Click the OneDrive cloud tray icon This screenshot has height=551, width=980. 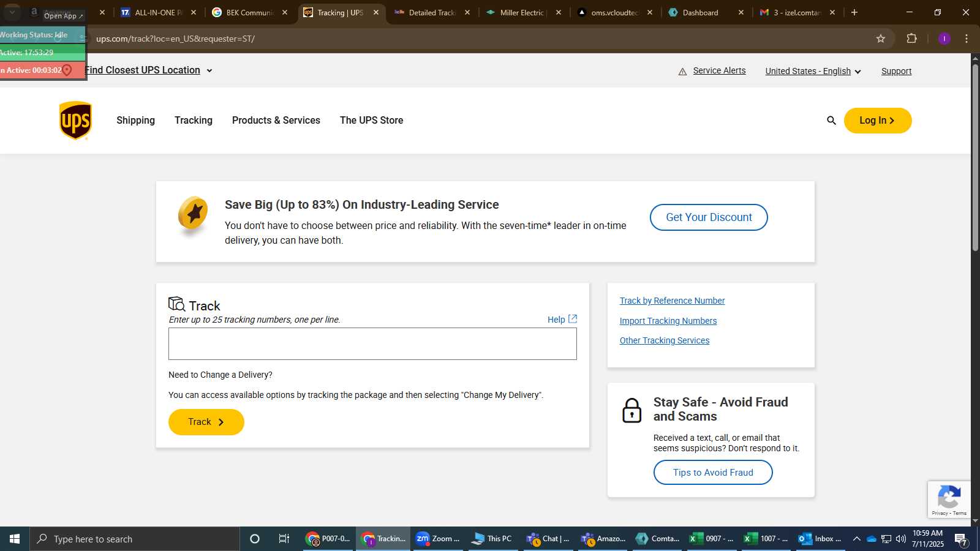[x=872, y=539]
